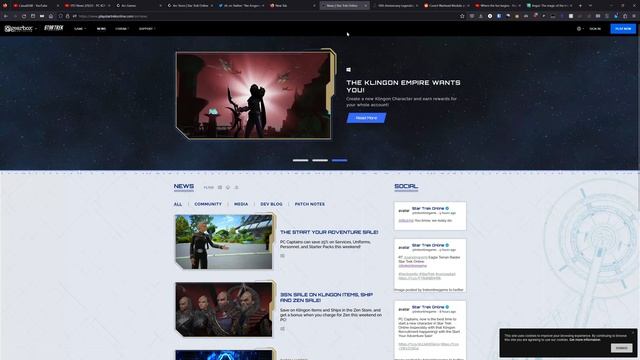This screenshot has height=360, width=640.
Task: Click the browser reload icon
Action: 24,16
